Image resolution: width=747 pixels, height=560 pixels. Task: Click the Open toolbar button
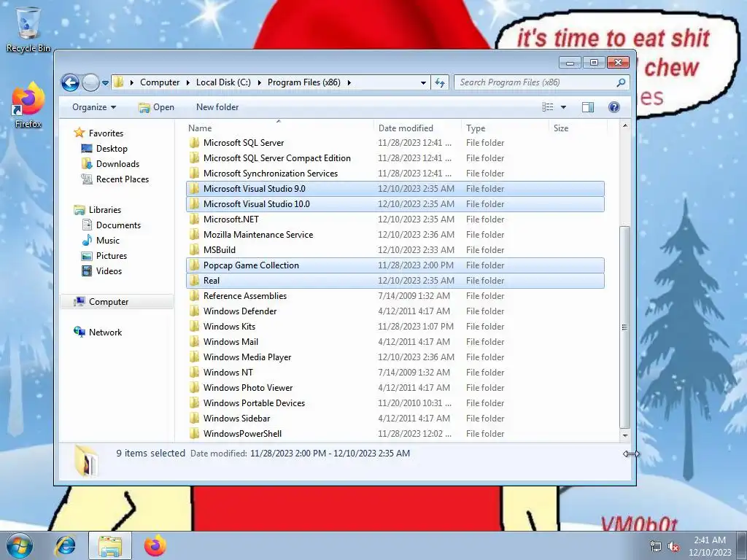tap(156, 107)
